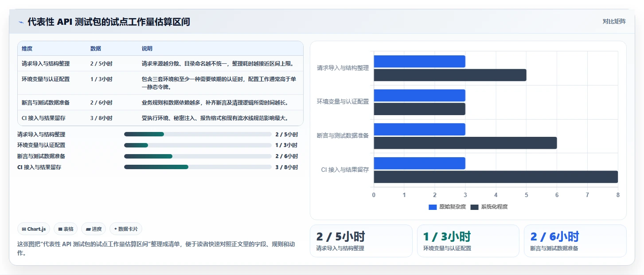Screen dimensions: 644x275
Task: Click the lightning icon beside the title
Action: coord(21,22)
